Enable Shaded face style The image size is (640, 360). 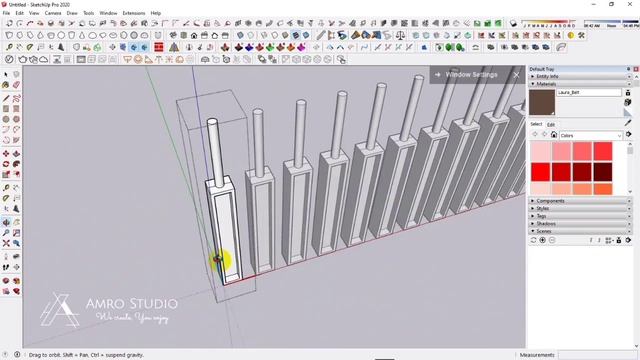(285, 36)
